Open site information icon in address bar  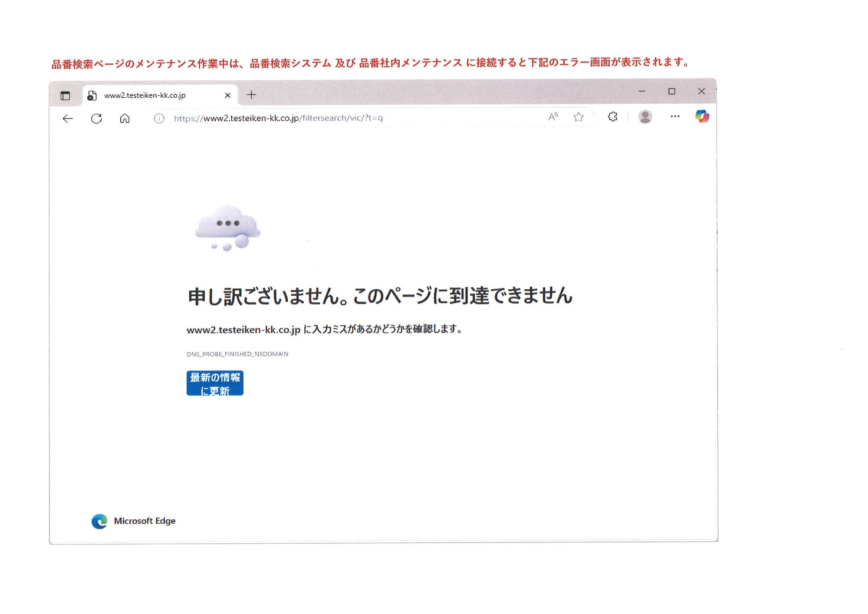pos(159,119)
